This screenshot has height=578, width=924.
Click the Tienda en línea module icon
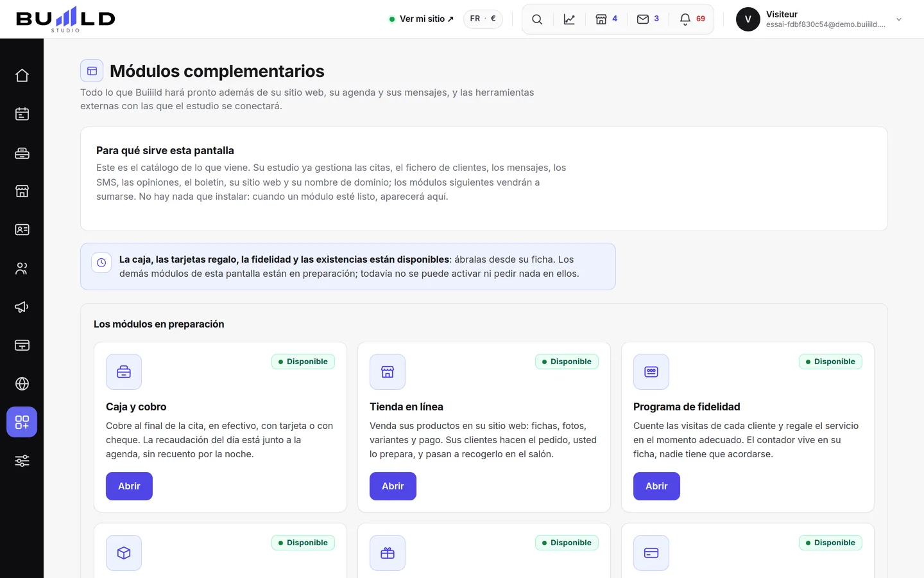coord(388,372)
